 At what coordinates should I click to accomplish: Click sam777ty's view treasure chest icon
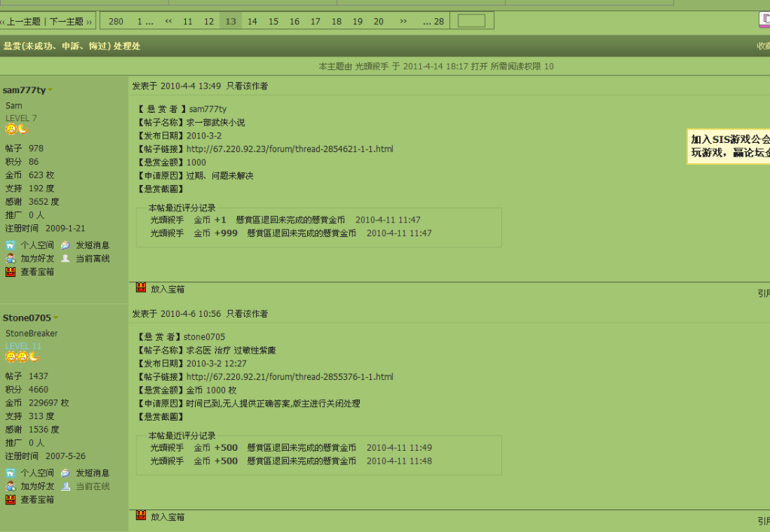click(11, 272)
